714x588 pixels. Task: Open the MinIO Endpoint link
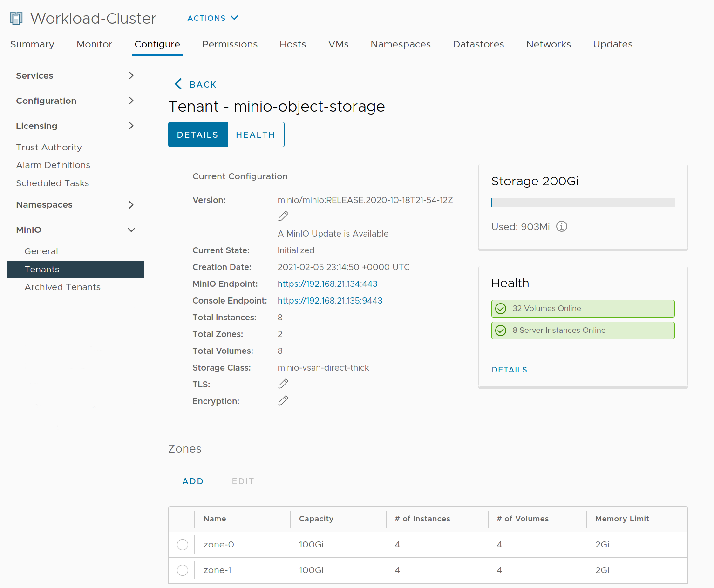(327, 284)
